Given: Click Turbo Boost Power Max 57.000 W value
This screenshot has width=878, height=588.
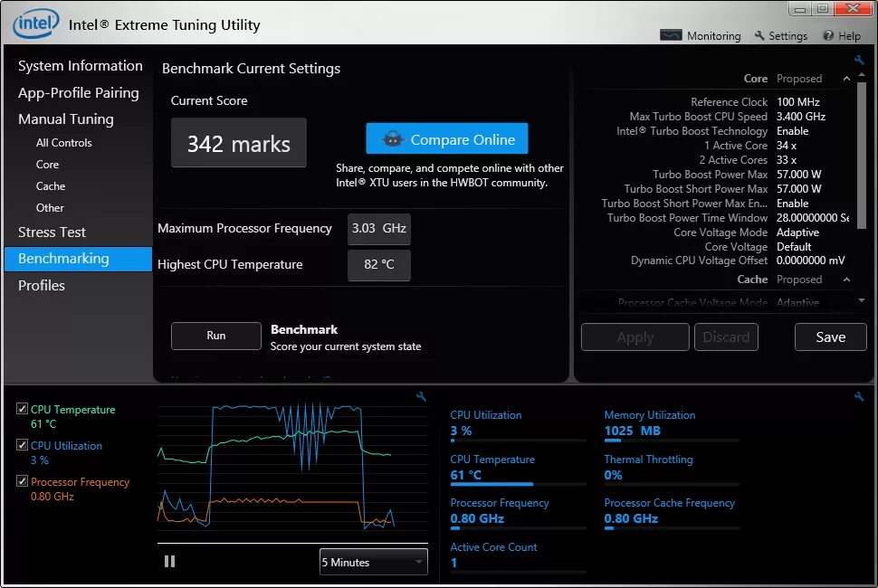Looking at the screenshot, I should pos(798,175).
